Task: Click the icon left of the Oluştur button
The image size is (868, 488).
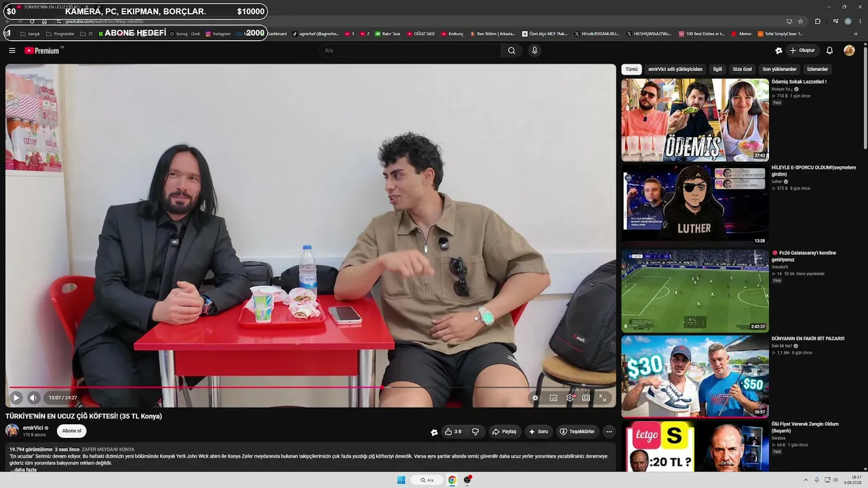Action: (x=778, y=50)
